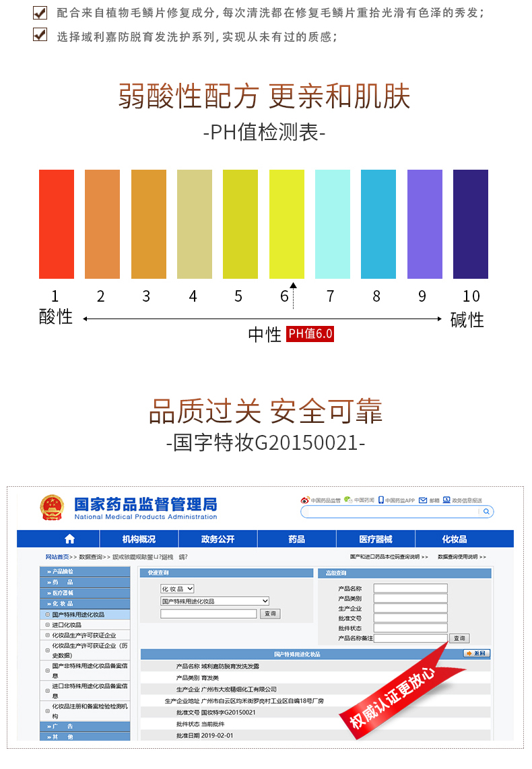Open the 政务公开 navigation menu
532x769 pixels.
(218, 539)
